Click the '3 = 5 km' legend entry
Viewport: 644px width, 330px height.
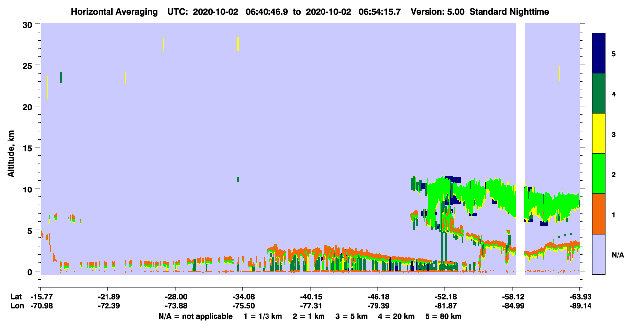tap(352, 316)
